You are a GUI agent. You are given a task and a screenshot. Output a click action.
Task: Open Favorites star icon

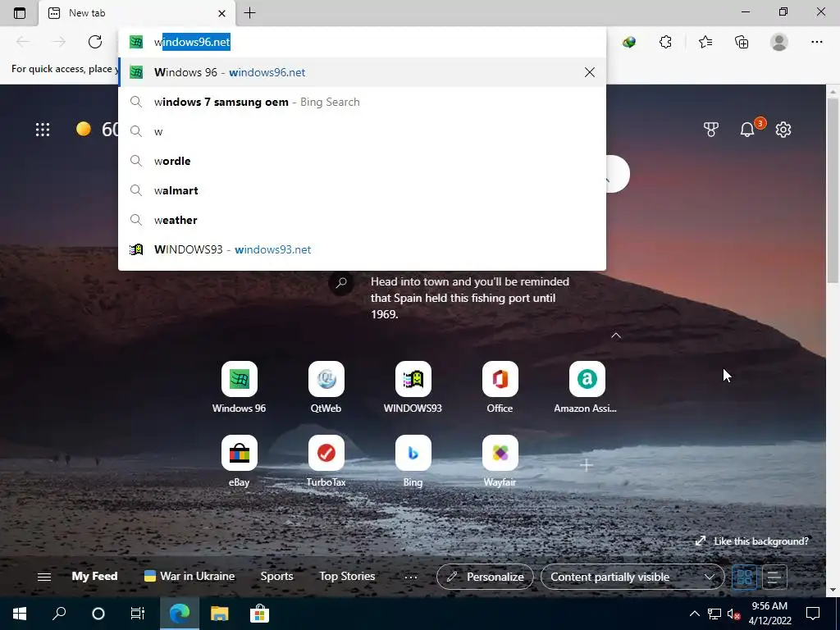coord(705,42)
